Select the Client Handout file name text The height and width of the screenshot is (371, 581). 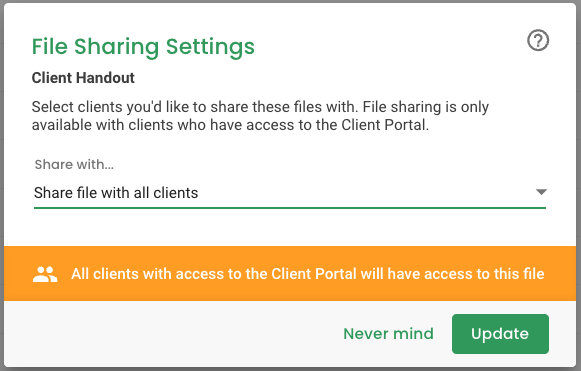coord(83,78)
